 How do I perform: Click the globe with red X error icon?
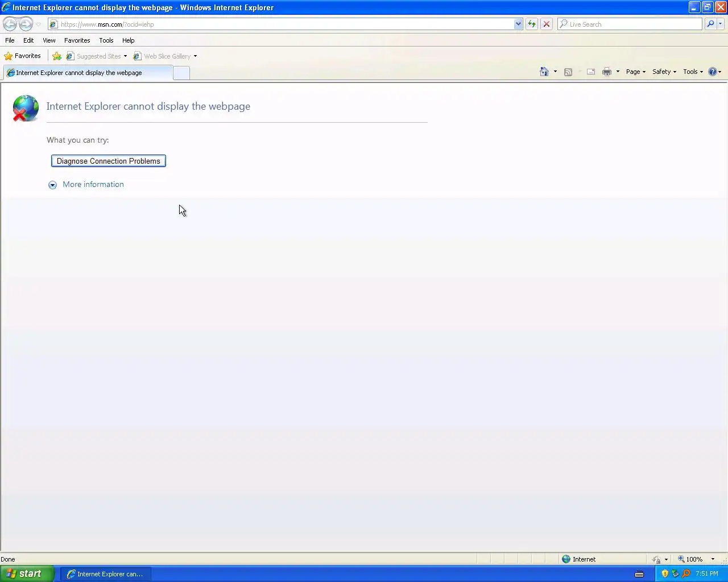point(26,108)
